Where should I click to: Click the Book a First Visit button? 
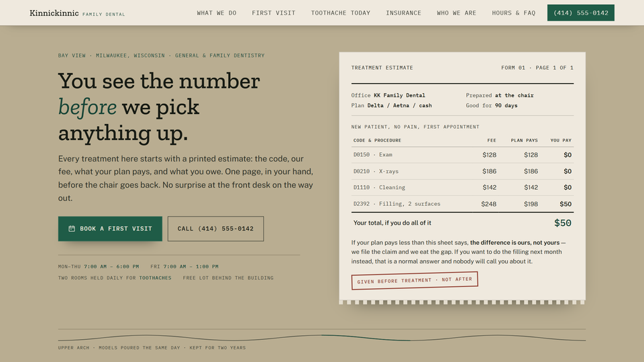pyautogui.click(x=110, y=229)
